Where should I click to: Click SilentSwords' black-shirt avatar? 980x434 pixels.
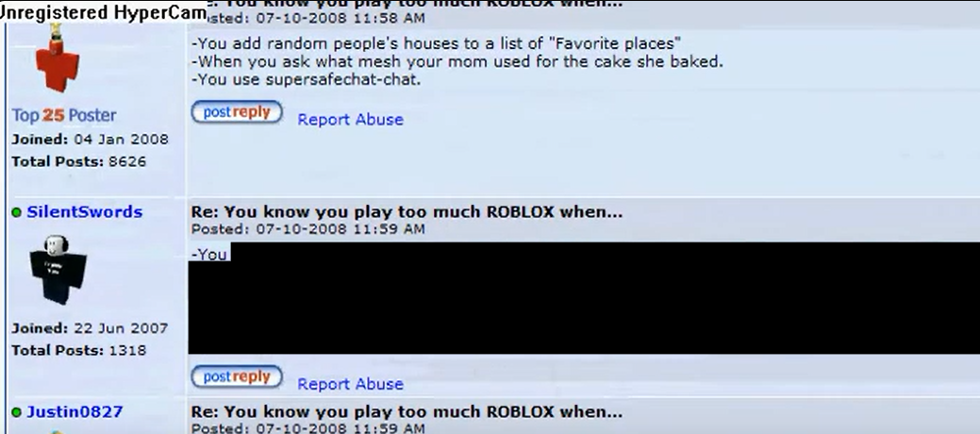(58, 270)
